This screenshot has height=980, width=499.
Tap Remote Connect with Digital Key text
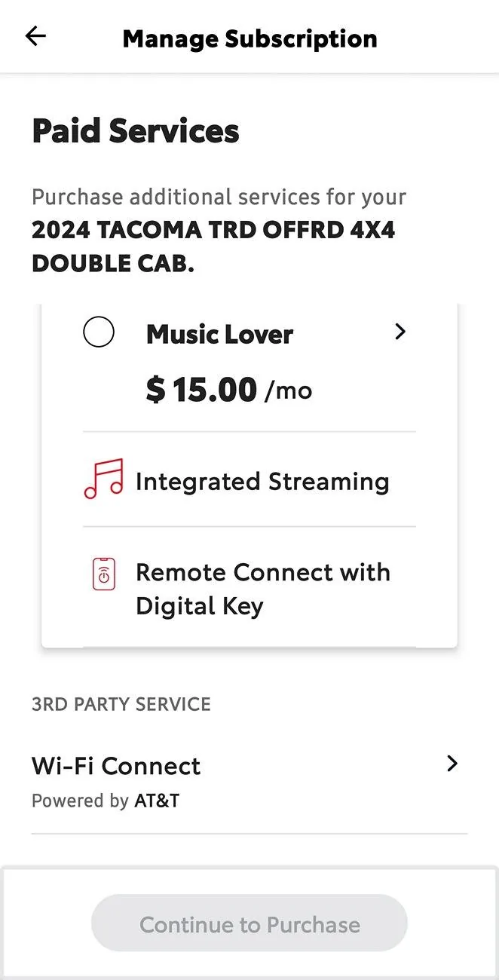point(263,589)
